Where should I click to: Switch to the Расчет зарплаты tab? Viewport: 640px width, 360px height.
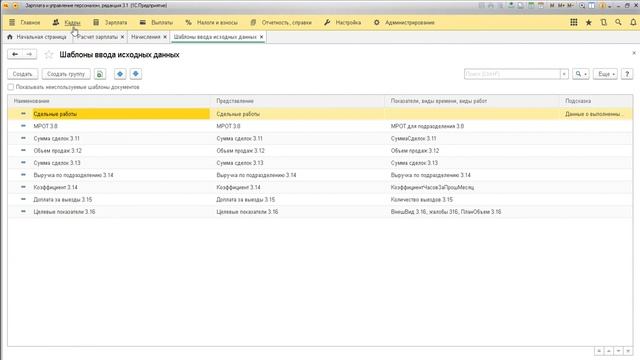(x=97, y=37)
